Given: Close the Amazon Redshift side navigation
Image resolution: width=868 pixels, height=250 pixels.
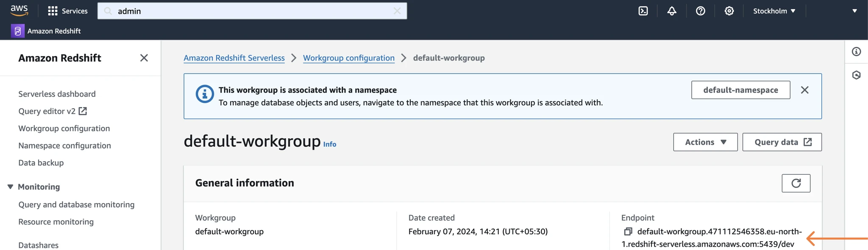Looking at the screenshot, I should coord(144,58).
